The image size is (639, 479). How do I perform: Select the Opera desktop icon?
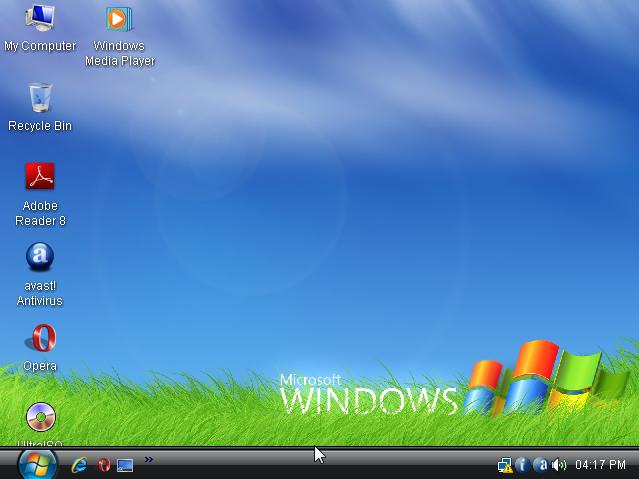coord(40,338)
